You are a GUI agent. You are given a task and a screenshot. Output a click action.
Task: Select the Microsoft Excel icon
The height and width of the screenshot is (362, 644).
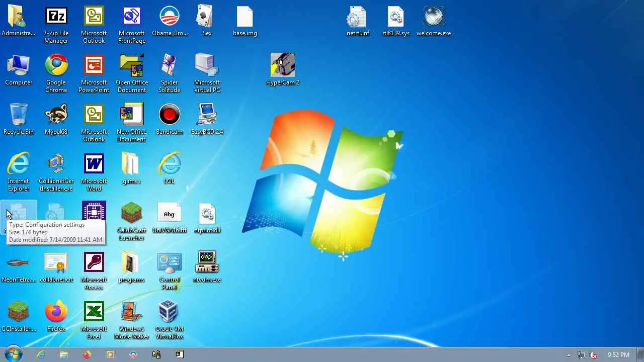pos(94,320)
